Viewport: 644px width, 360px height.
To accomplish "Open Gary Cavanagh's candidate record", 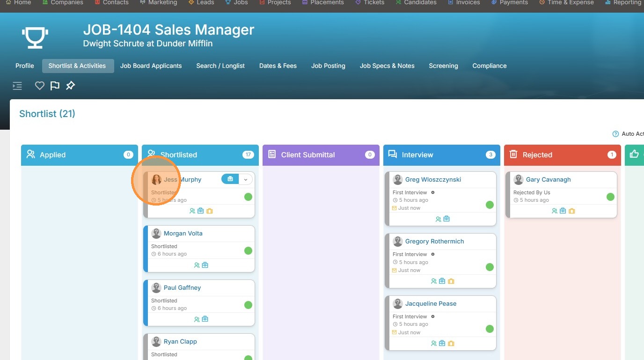I will click(x=548, y=179).
